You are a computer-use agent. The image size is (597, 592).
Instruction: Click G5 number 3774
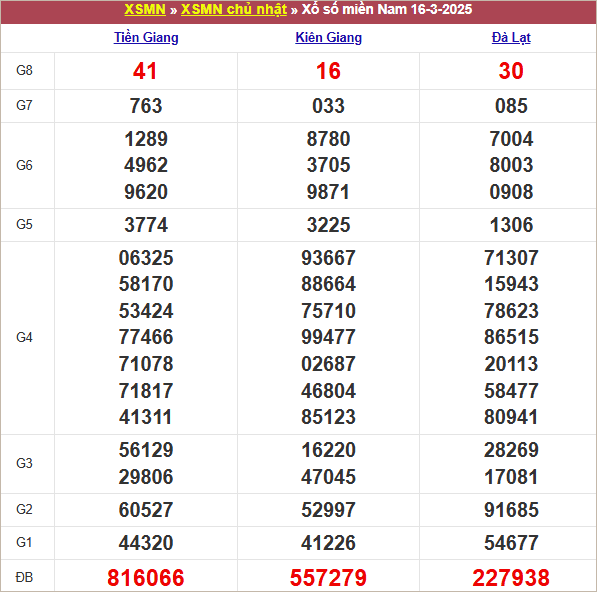point(146,225)
